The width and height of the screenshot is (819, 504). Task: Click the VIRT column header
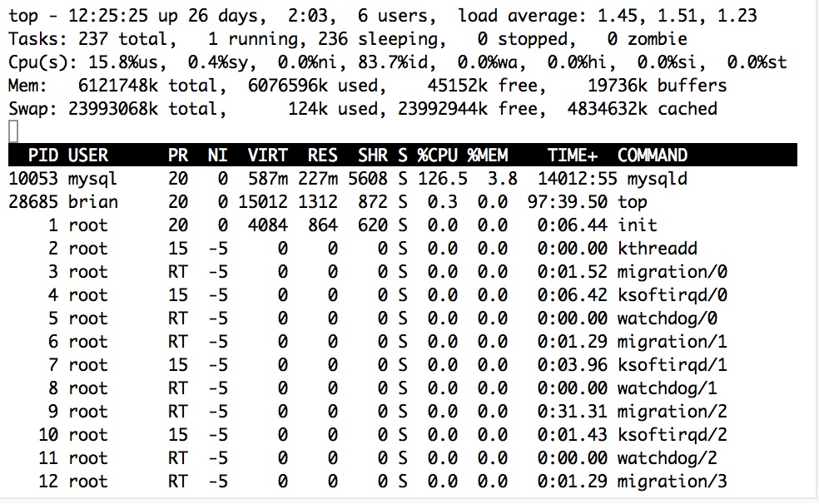(x=267, y=156)
